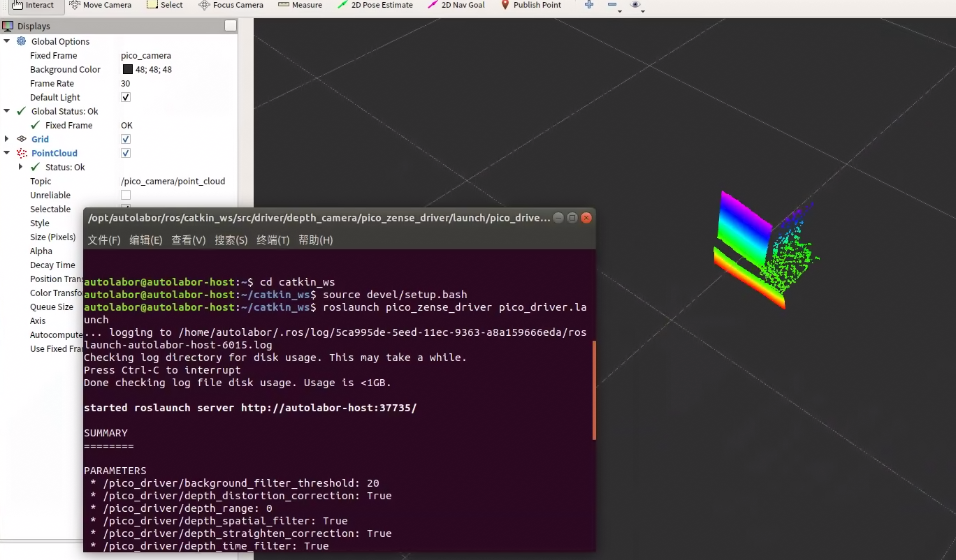Expand the PointCloud Status: Ok item

tap(21, 167)
